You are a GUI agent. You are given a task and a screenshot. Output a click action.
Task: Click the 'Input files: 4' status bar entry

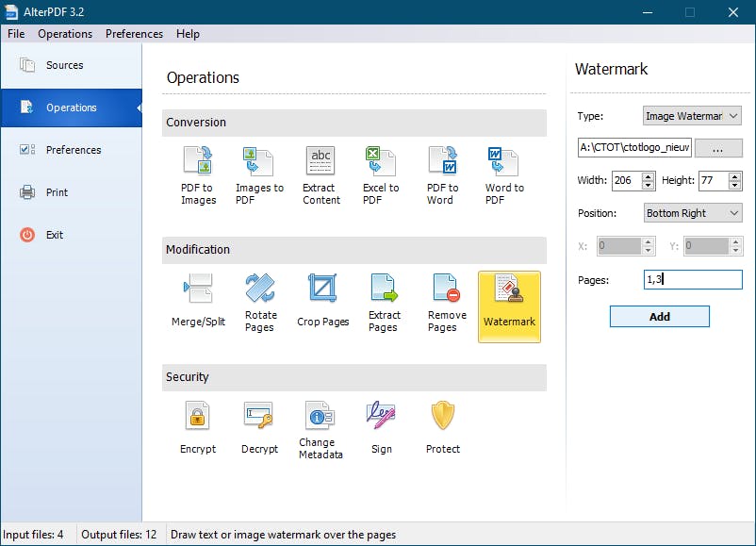click(33, 535)
